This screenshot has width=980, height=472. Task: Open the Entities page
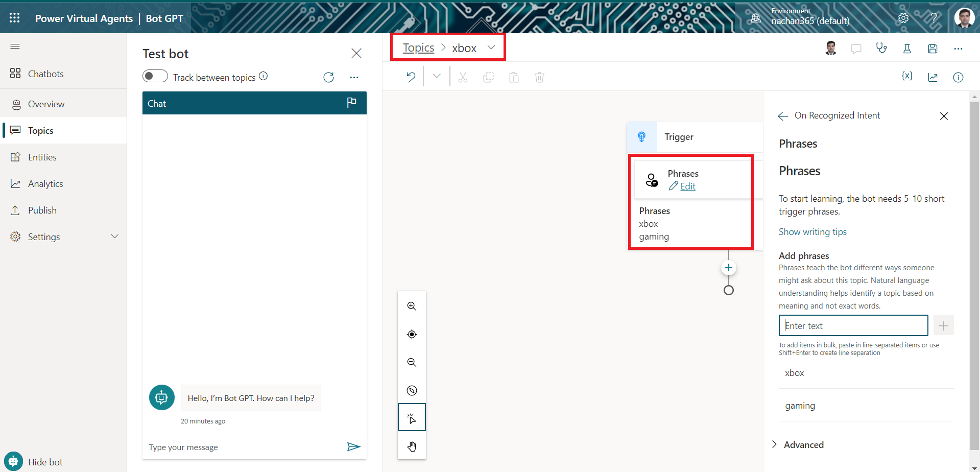point(42,157)
